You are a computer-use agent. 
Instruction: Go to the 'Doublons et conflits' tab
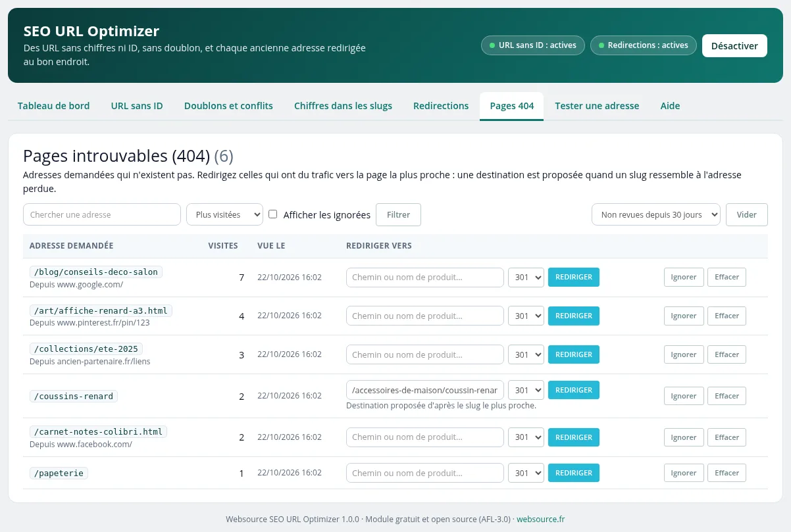point(228,106)
